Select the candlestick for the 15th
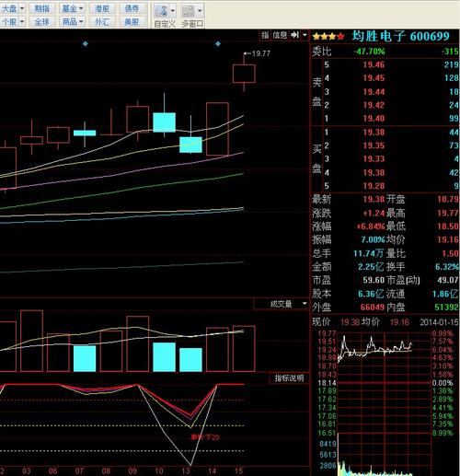 click(244, 73)
